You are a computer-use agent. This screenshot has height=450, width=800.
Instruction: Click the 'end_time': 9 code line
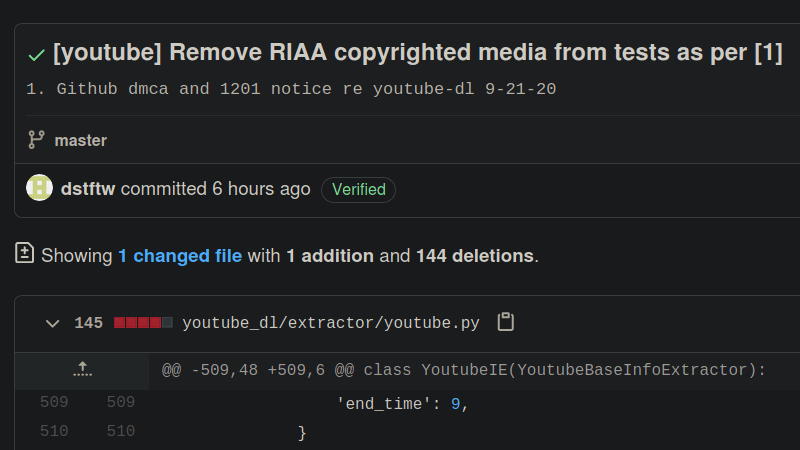coord(402,404)
